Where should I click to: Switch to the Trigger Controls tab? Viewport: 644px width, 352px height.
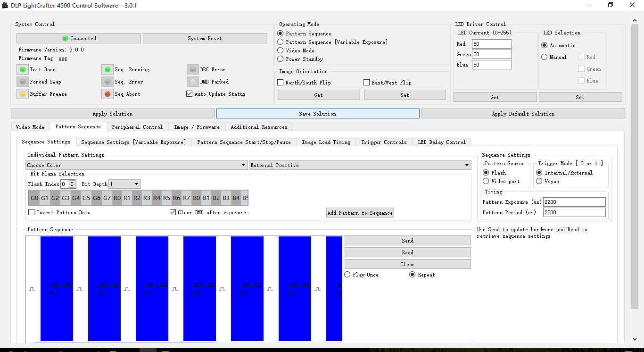(x=384, y=142)
